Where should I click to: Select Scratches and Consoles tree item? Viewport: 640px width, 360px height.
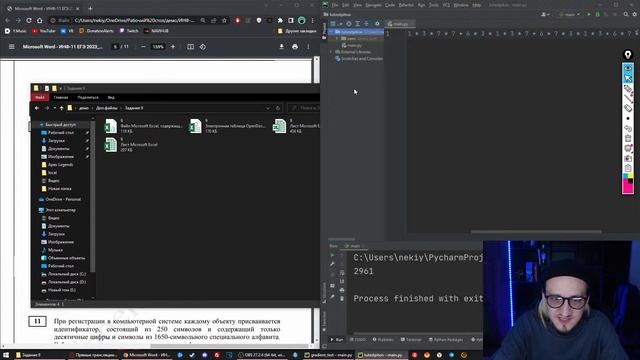pos(359,59)
